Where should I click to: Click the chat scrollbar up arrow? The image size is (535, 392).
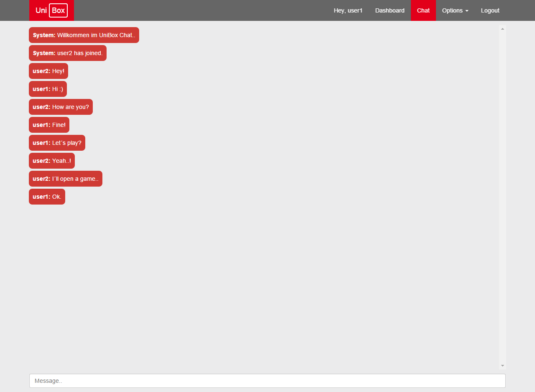pyautogui.click(x=502, y=28)
